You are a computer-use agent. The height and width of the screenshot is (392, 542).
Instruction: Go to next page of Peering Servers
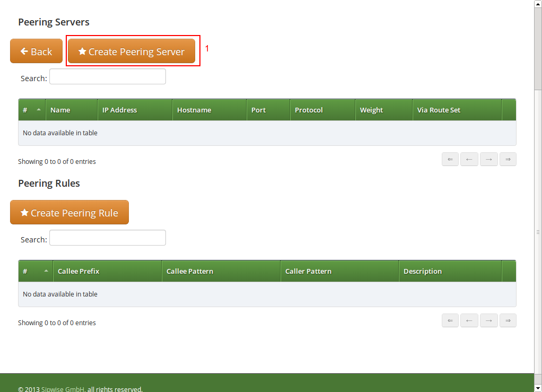pyautogui.click(x=489, y=159)
